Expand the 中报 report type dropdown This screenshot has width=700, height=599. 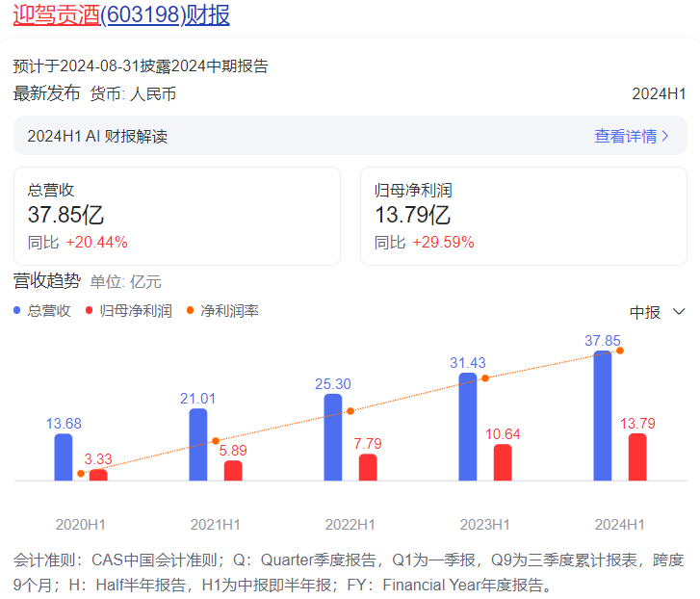coord(657,312)
